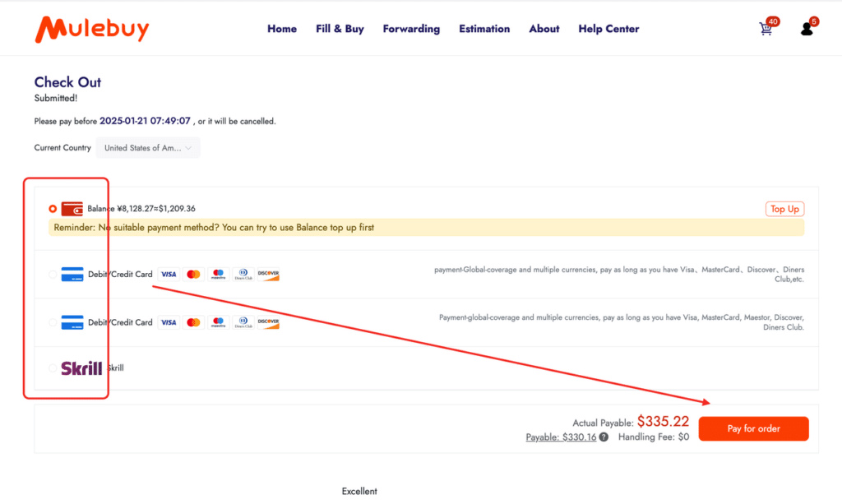Go to the Home page
The height and width of the screenshot is (504, 842).
pyautogui.click(x=282, y=29)
